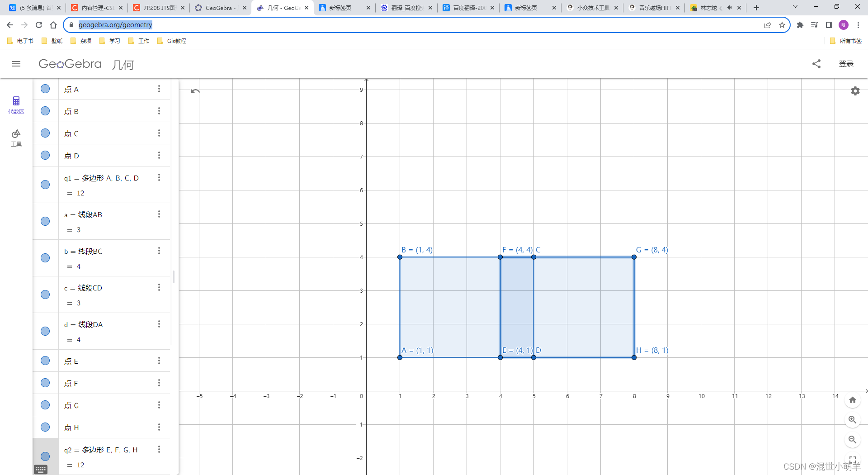868x475 pixels.
Task: Open the browser side panel
Action: coord(829,25)
